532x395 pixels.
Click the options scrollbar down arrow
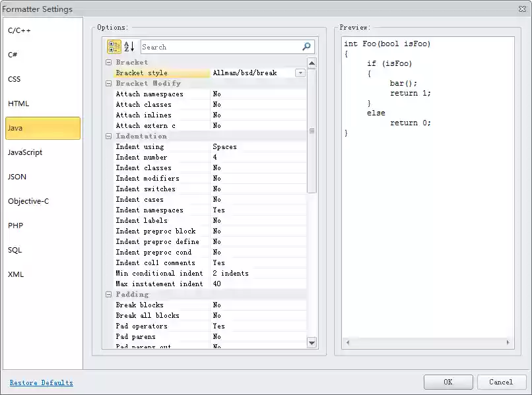312,342
